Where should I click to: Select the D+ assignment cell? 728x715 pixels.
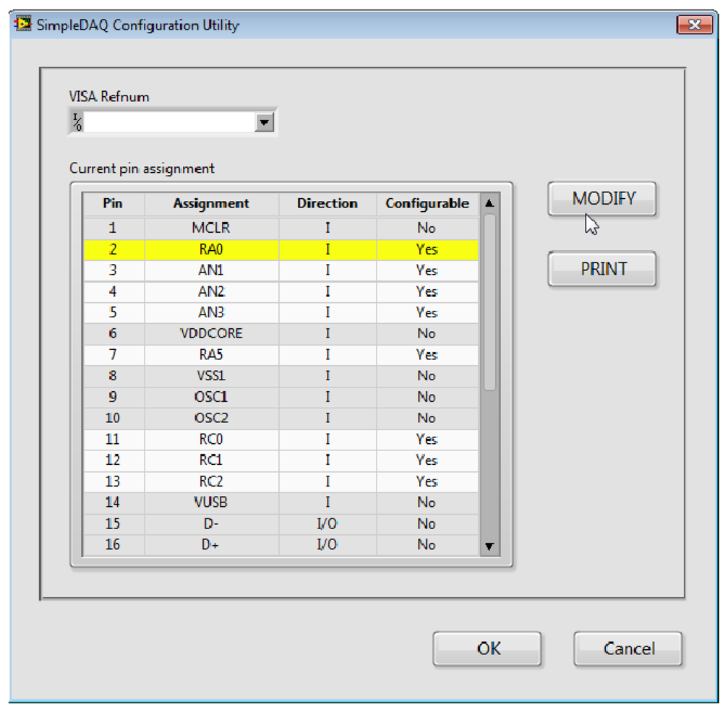coord(212,544)
